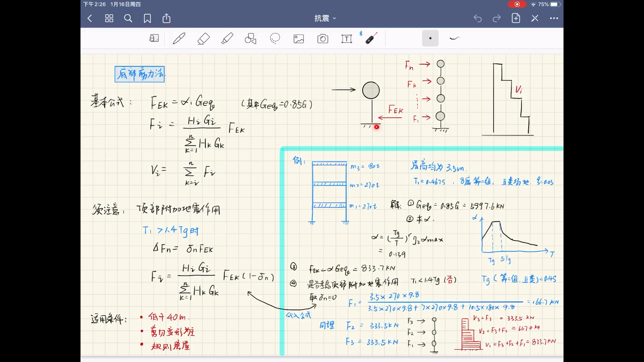
Task: Choose the dot laser pointer style
Action: coord(430,39)
